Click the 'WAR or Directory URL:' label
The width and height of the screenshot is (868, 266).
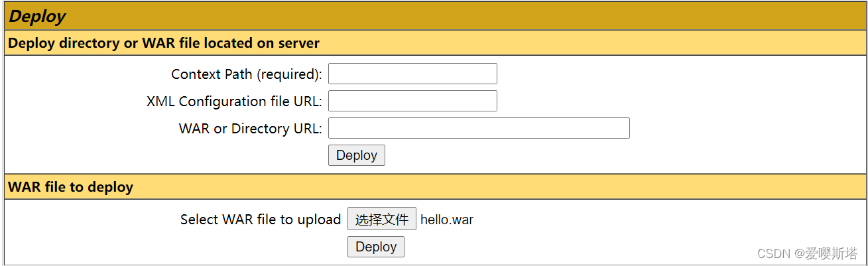click(251, 129)
